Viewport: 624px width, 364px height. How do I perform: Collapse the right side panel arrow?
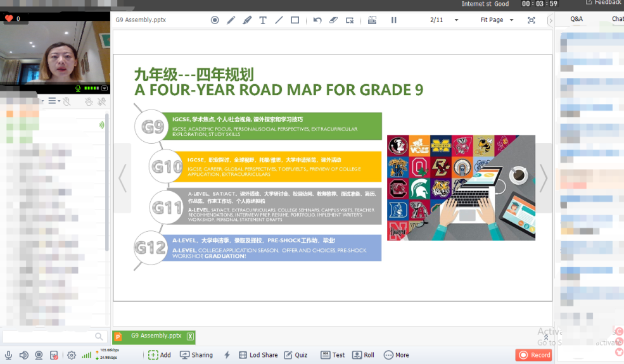(x=551, y=20)
